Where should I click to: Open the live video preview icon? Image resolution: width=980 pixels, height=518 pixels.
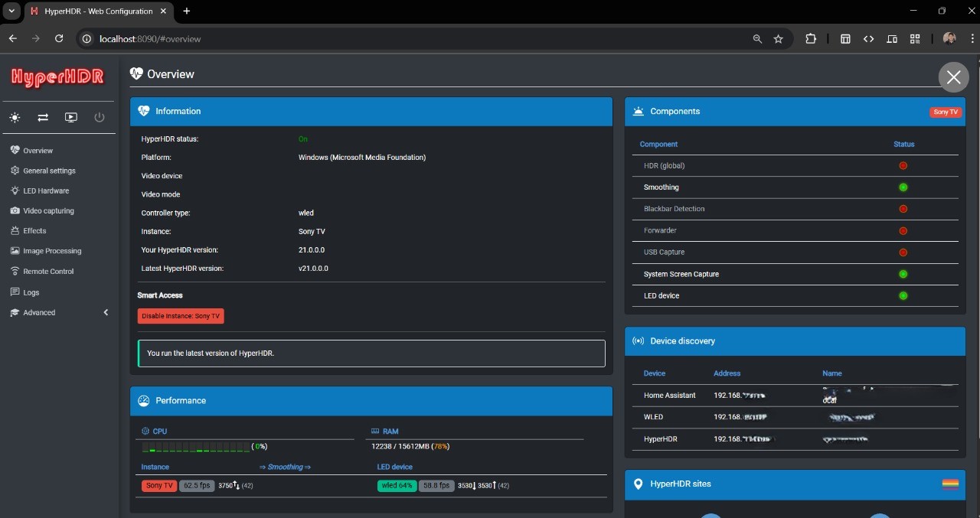point(71,117)
